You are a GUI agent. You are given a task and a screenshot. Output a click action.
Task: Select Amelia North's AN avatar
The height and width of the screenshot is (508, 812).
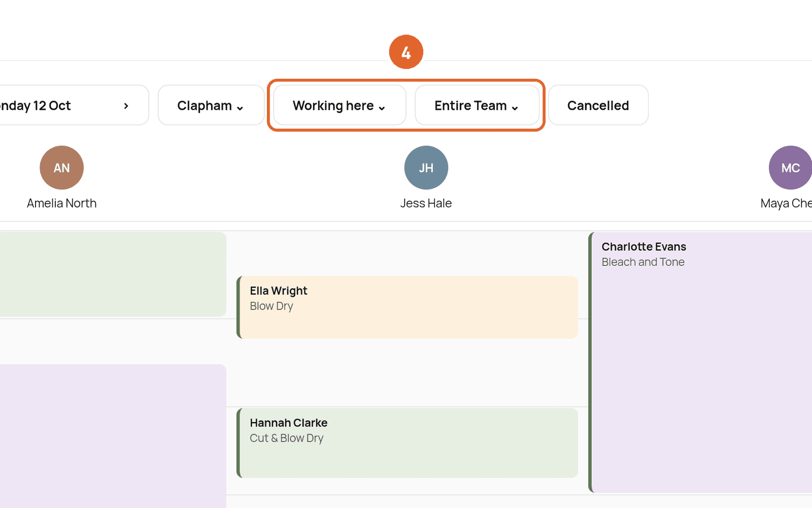(62, 168)
